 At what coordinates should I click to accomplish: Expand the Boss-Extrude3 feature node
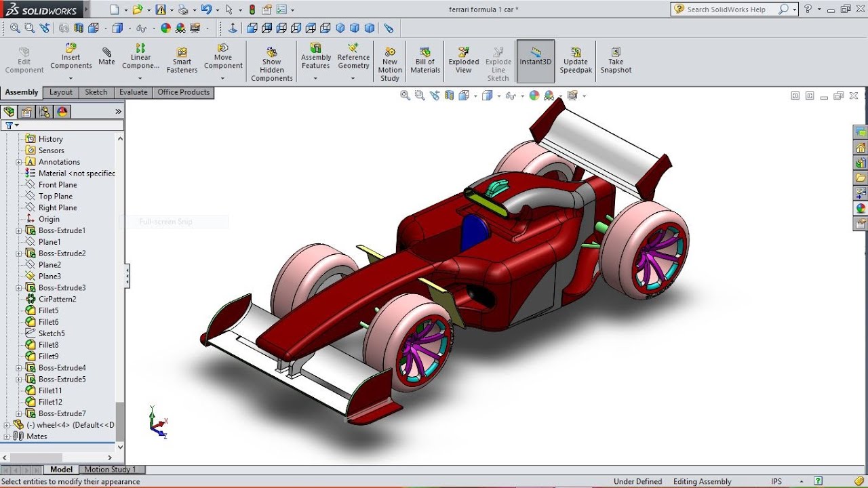(x=19, y=288)
